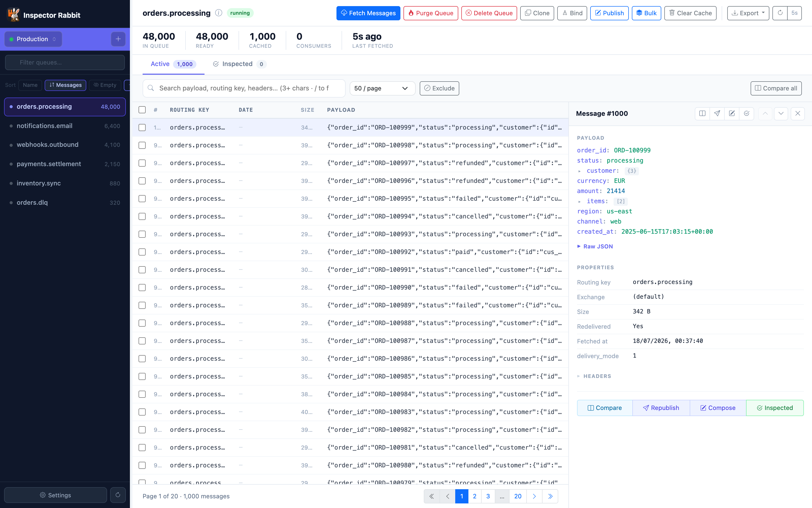Jump to last page with double-right arrow
812x508 pixels.
(x=550, y=496)
